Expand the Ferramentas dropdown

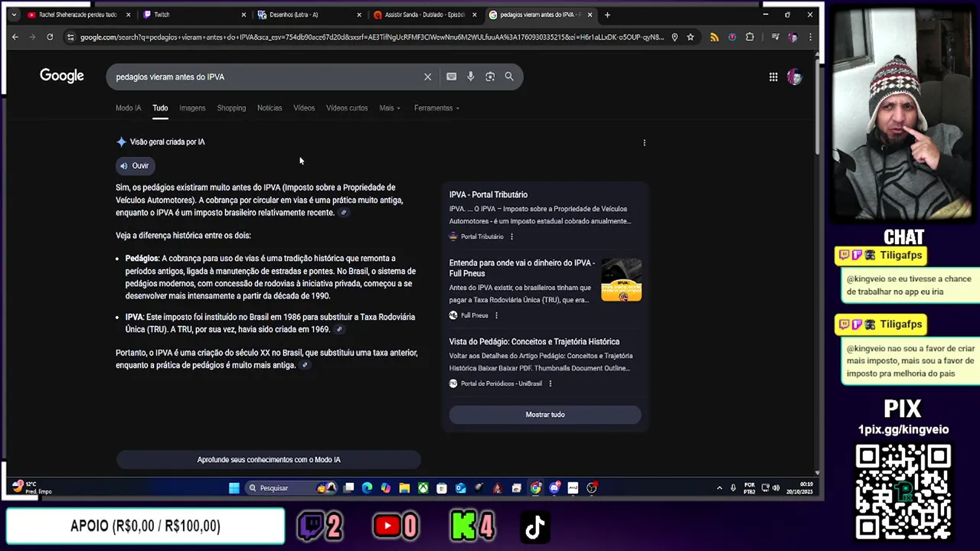(436, 108)
